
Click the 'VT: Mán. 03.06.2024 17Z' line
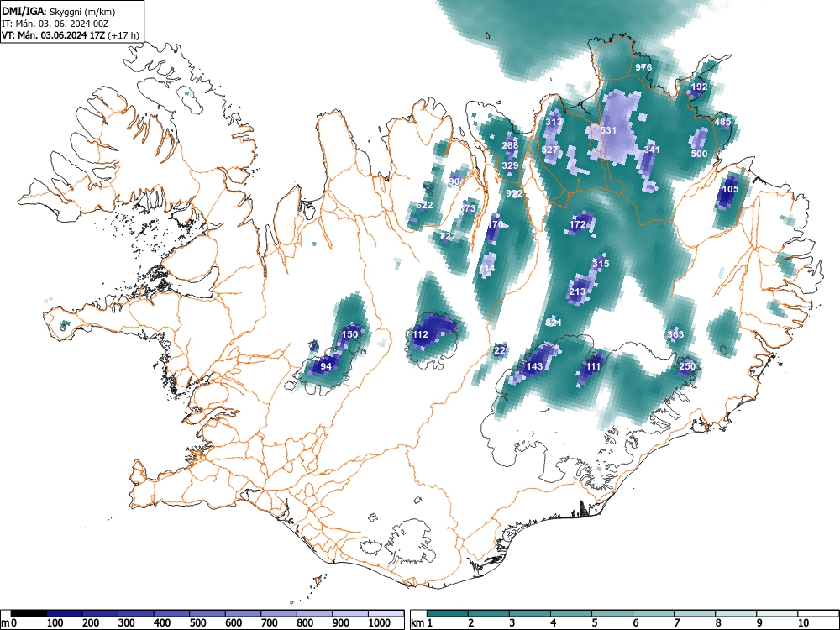coord(71,35)
